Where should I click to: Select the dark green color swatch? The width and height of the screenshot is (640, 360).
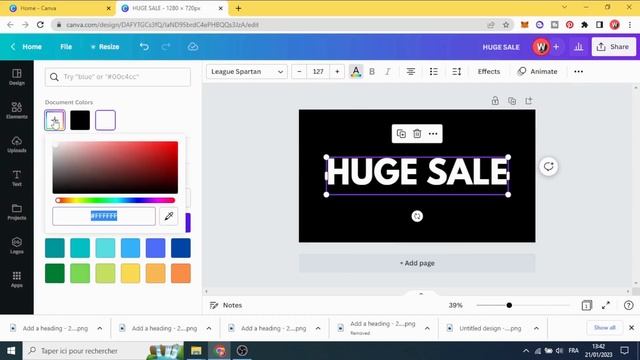(55, 273)
